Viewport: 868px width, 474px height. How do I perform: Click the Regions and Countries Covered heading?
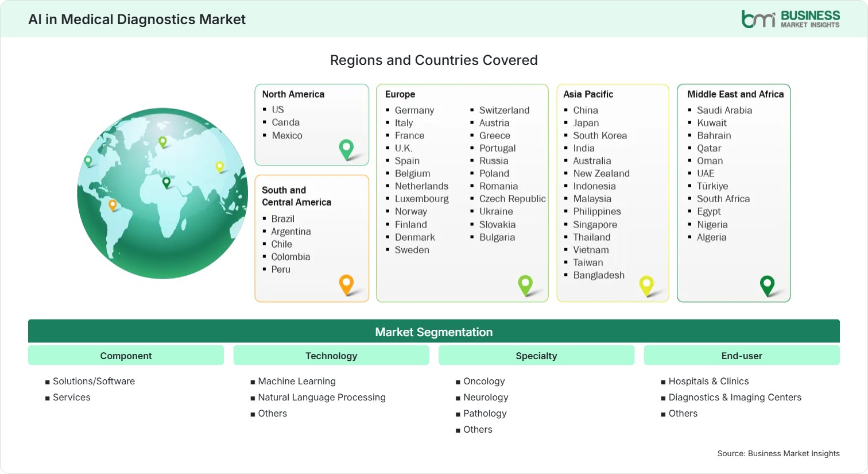tap(434, 60)
